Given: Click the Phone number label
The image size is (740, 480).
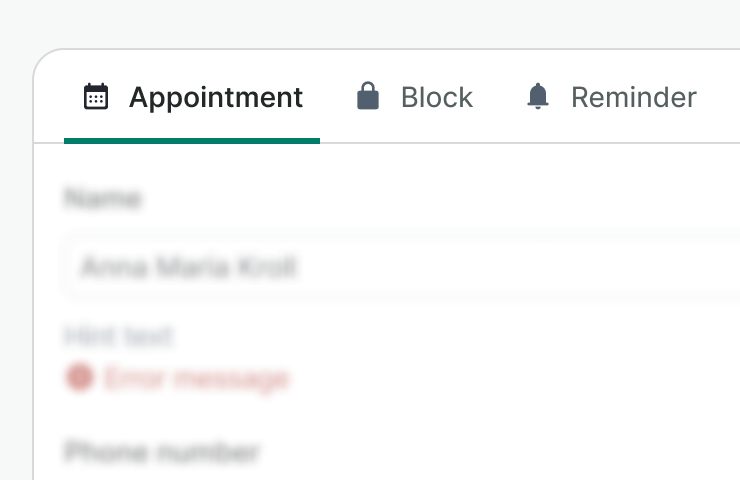Looking at the screenshot, I should tap(162, 452).
